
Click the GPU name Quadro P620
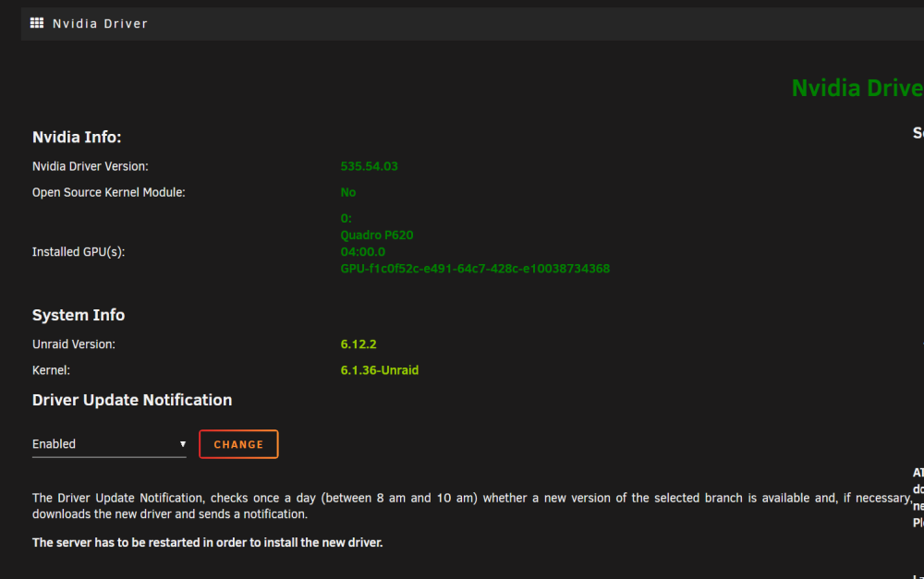377,235
